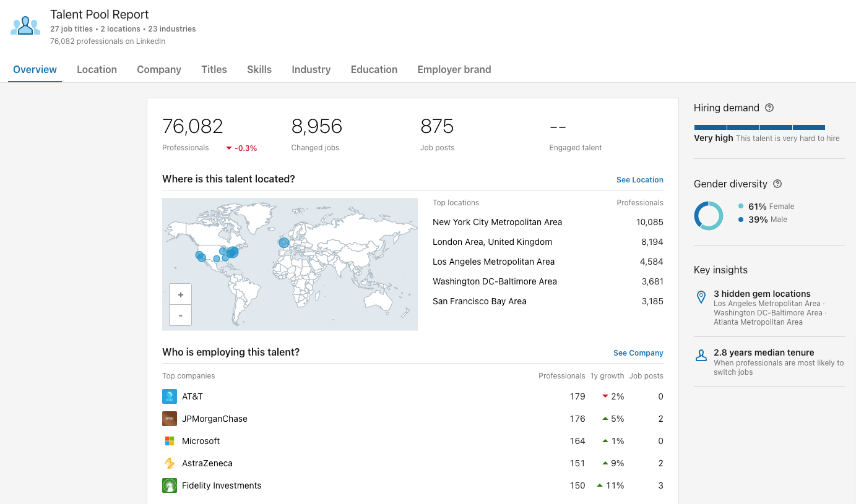Click the 39% Male legend entry

[763, 220]
